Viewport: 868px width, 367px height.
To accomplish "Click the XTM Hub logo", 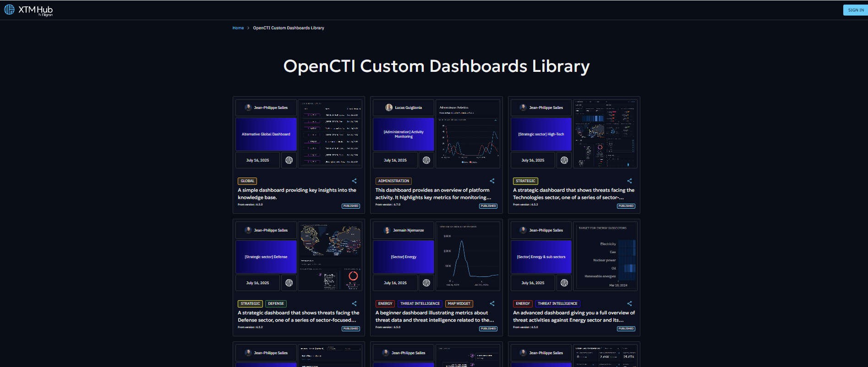I will pyautogui.click(x=28, y=10).
